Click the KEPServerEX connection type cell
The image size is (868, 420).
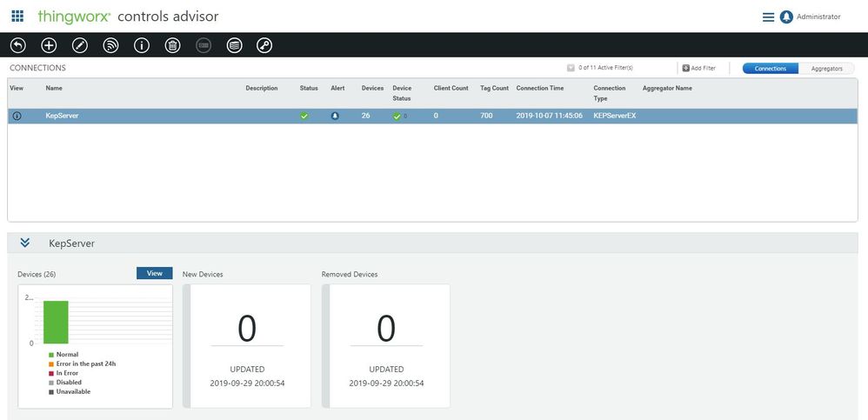click(614, 117)
